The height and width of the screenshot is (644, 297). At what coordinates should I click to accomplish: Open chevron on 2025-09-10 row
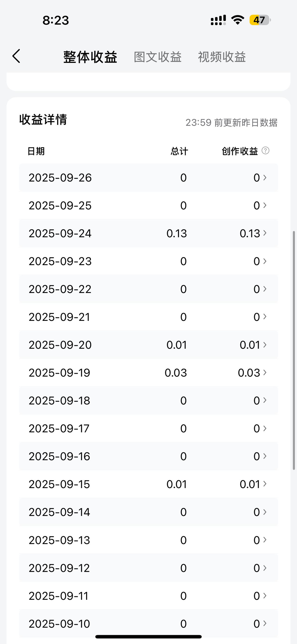pos(265,624)
